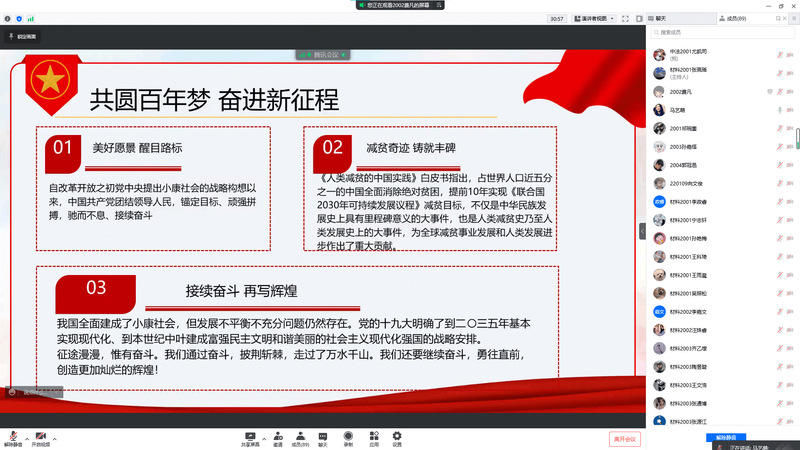Toggle the pin screen button
Viewport: 800px width, 450px height.
tap(22, 36)
